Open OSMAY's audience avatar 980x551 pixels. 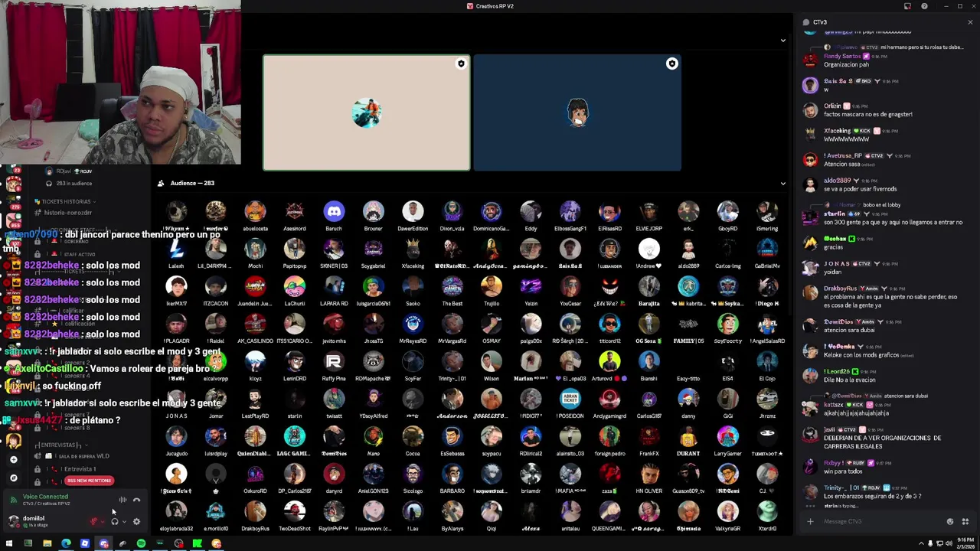[492, 324]
